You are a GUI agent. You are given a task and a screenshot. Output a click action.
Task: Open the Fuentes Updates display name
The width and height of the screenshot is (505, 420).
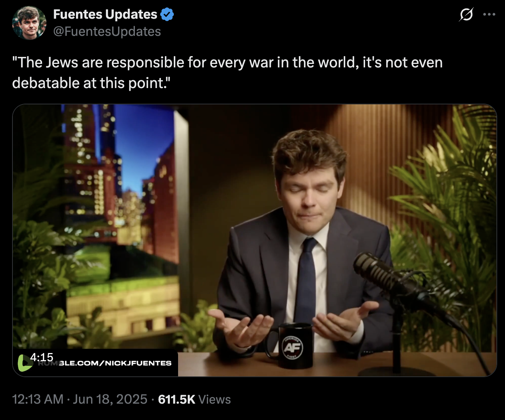pyautogui.click(x=105, y=14)
